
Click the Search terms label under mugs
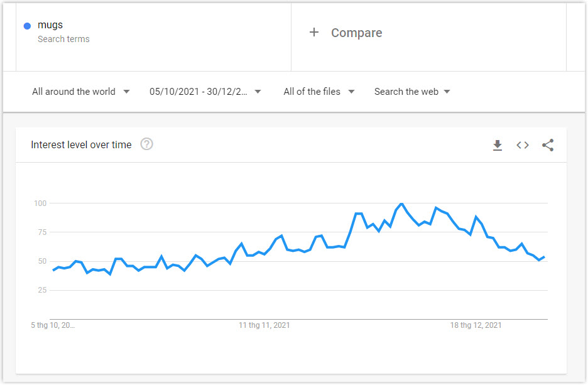[x=63, y=39]
